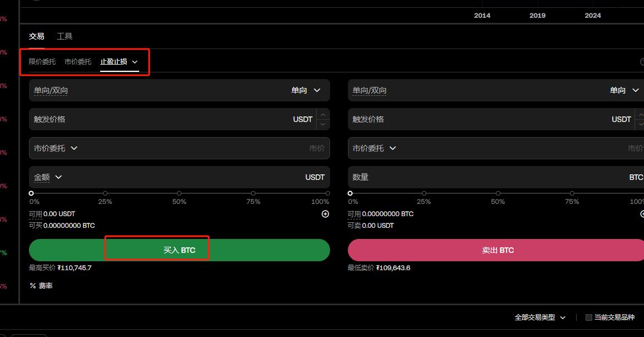644x337 pixels.
Task: Click the percent icon next to 费率
Action: [x=33, y=286]
